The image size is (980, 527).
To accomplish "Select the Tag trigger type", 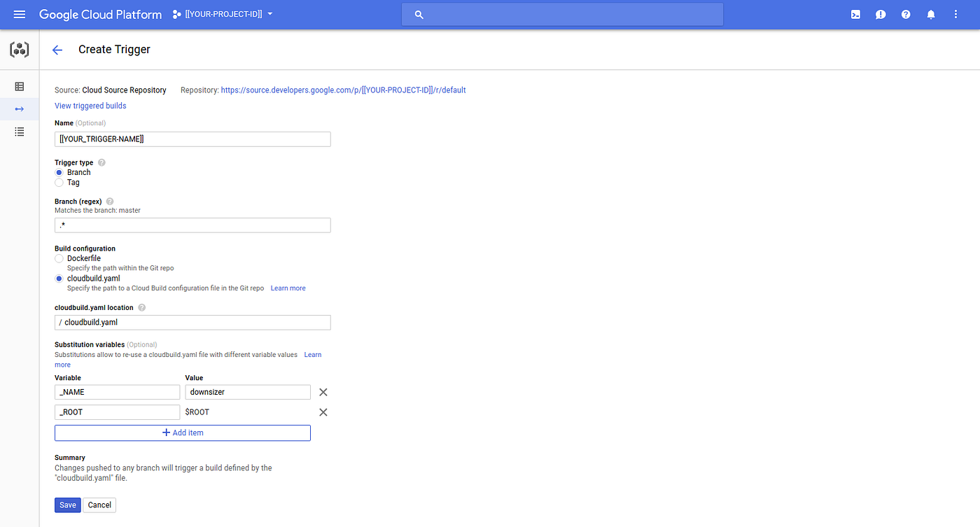I will click(59, 182).
